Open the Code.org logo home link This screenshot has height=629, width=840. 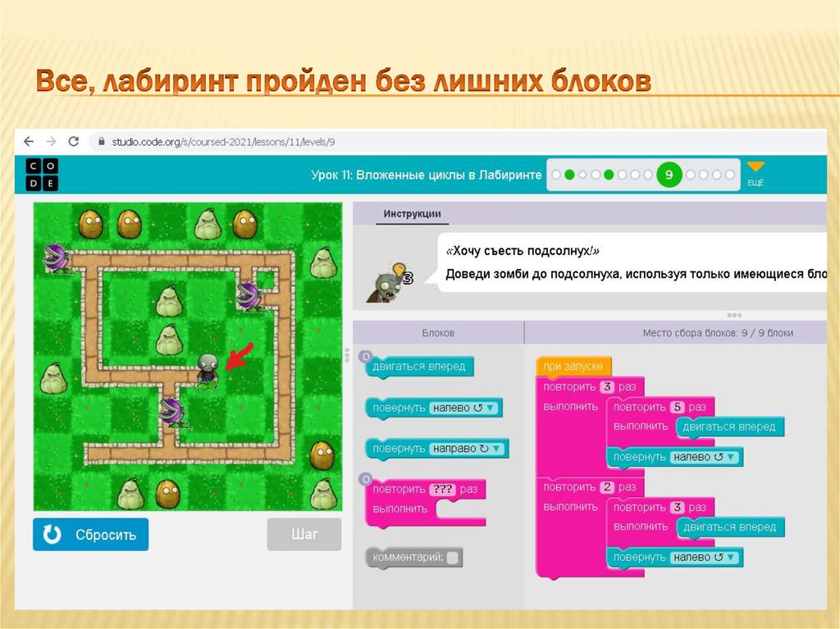click(x=42, y=175)
